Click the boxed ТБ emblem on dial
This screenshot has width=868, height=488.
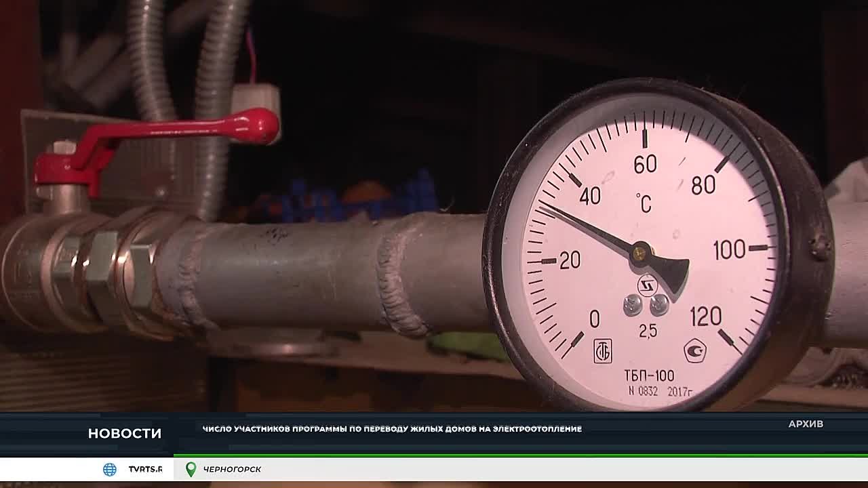point(602,350)
